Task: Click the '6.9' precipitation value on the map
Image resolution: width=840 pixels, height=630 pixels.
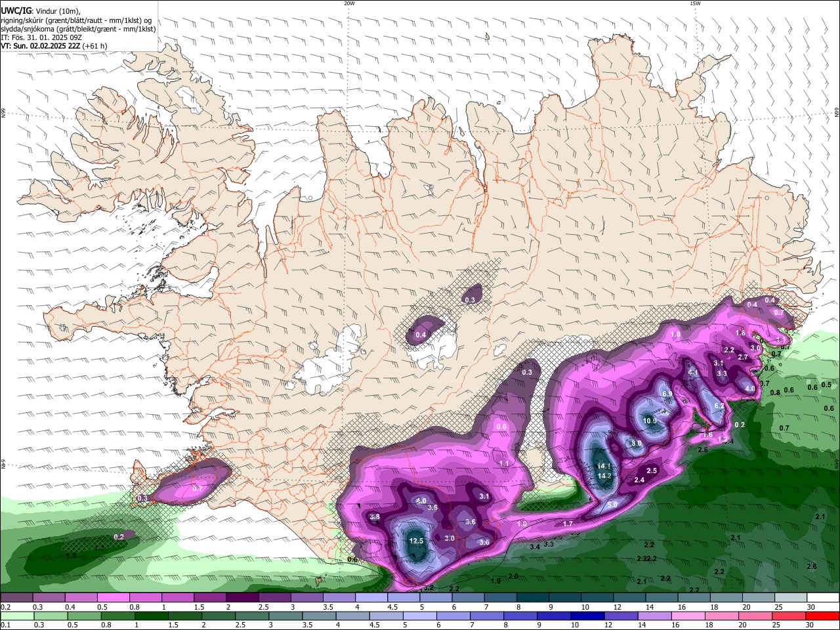Action: point(667,394)
